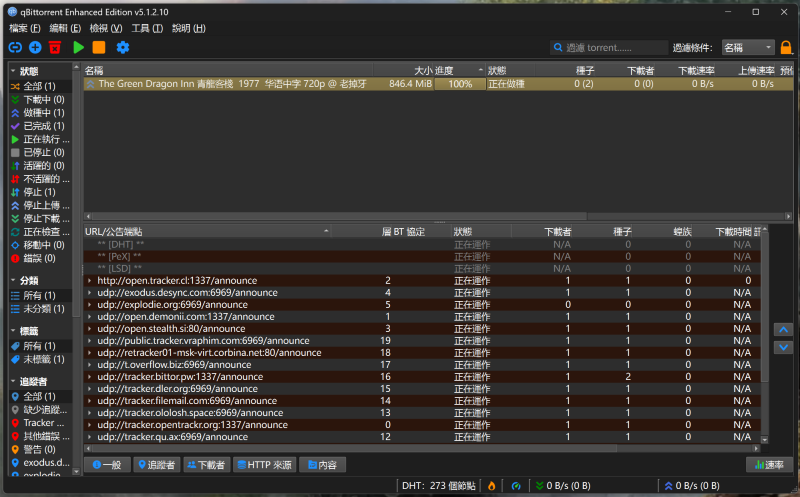Expand open.tracker.cl tracker row

tap(89, 281)
